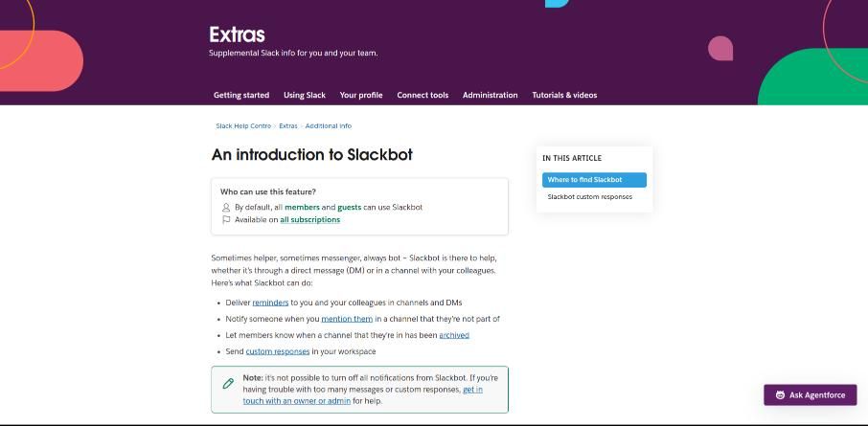Click the Slack Help Centre breadcrumb

(243, 125)
